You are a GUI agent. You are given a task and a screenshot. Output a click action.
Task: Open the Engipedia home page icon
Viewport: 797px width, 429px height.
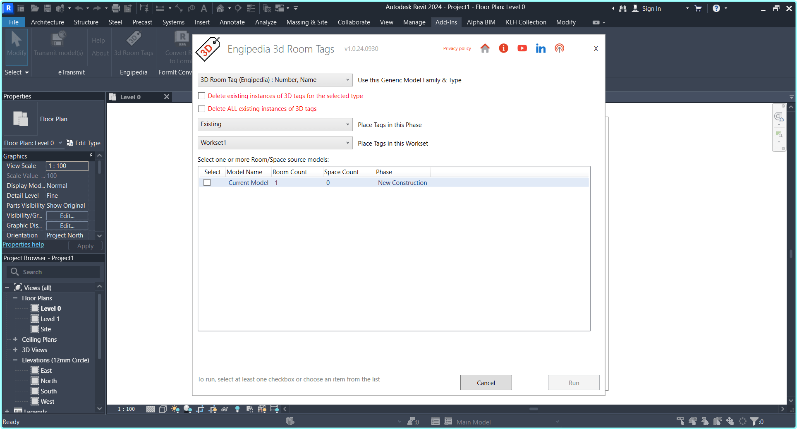pyautogui.click(x=485, y=48)
